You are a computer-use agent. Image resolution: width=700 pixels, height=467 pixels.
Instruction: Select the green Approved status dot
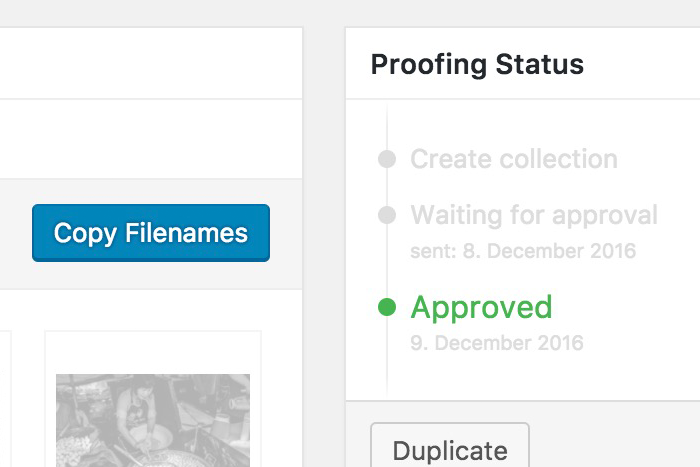[x=387, y=307]
